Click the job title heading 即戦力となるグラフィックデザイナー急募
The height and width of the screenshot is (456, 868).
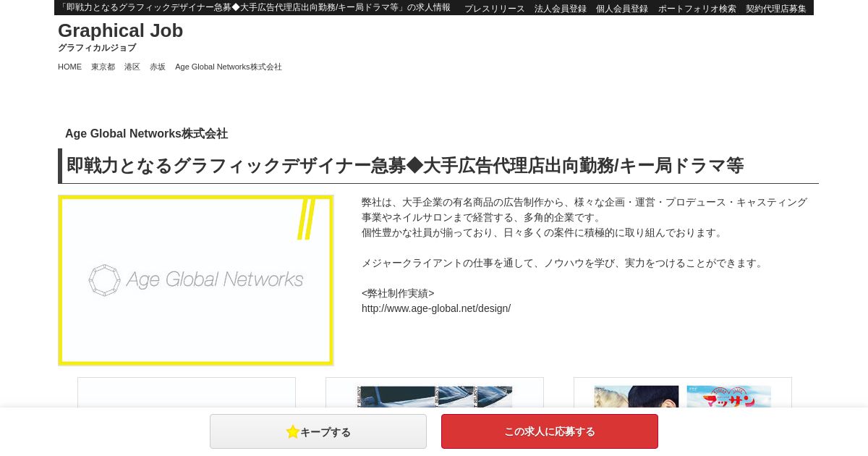[x=405, y=166]
